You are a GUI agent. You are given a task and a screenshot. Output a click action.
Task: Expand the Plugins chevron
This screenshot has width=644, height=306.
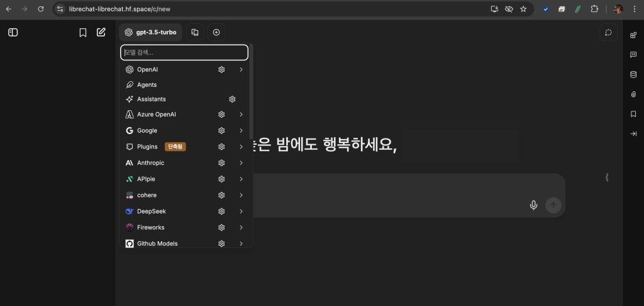click(x=241, y=147)
